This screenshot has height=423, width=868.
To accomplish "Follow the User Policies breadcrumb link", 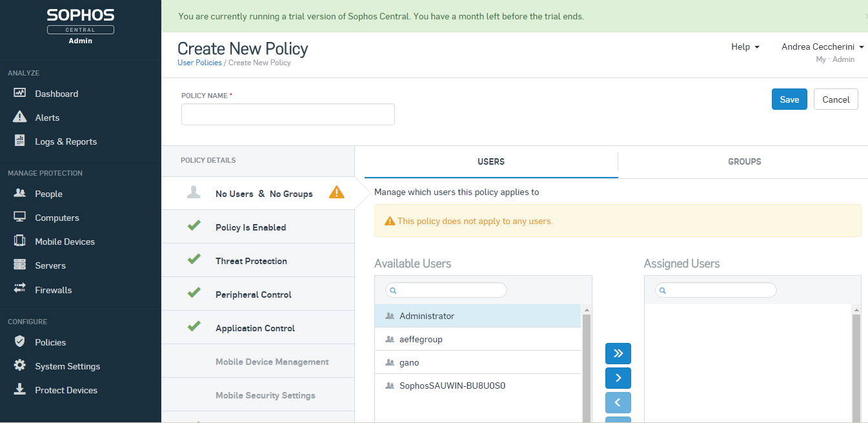I will click(x=199, y=63).
